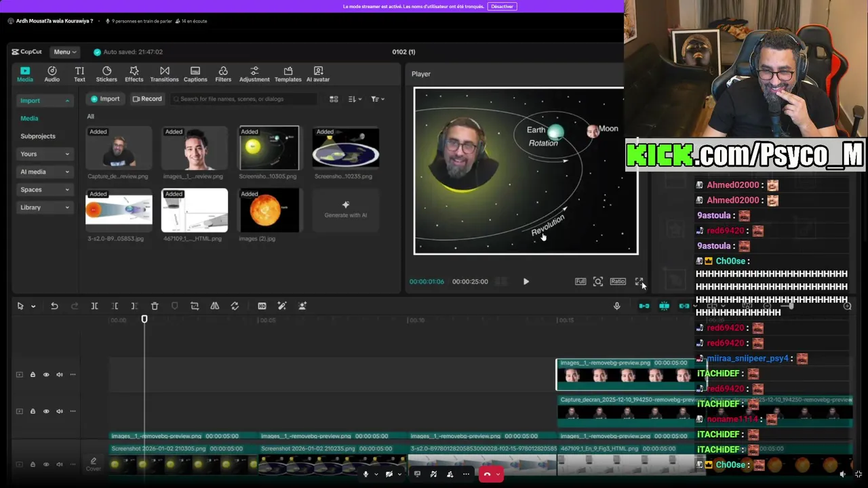The width and height of the screenshot is (868, 488).
Task: Click the player screenshot focus icon
Action: coord(598,281)
